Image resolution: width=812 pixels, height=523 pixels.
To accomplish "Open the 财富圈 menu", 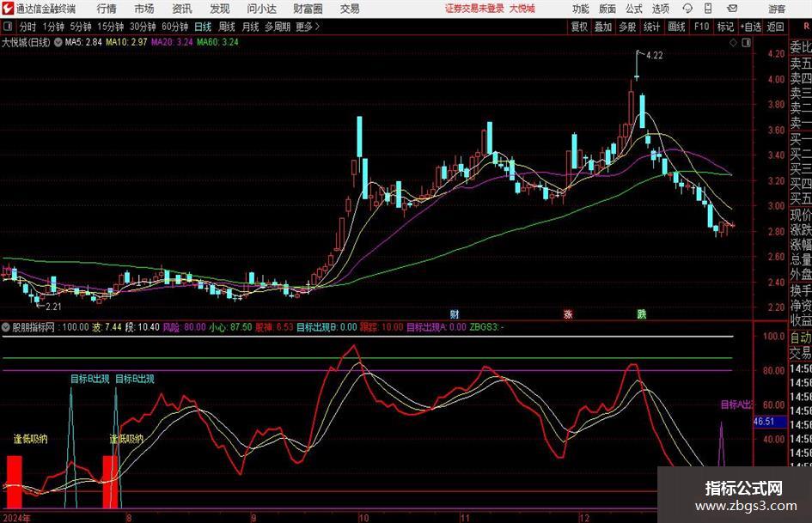I will (x=308, y=9).
